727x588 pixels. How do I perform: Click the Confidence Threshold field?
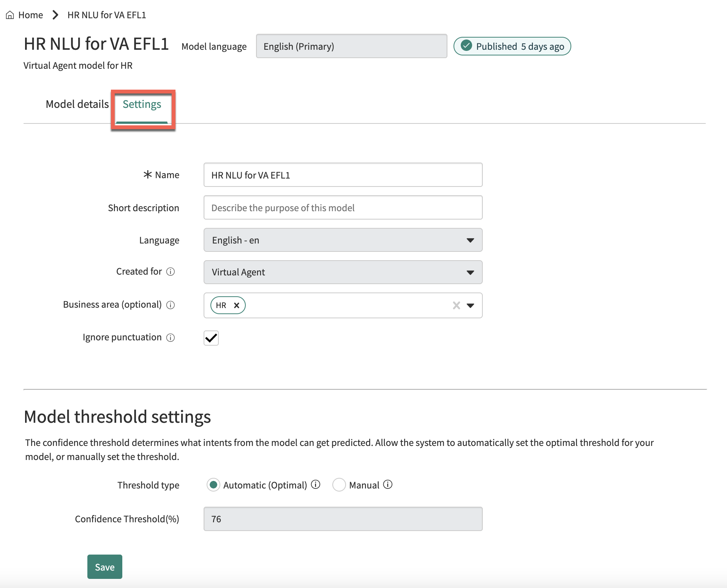pos(343,519)
